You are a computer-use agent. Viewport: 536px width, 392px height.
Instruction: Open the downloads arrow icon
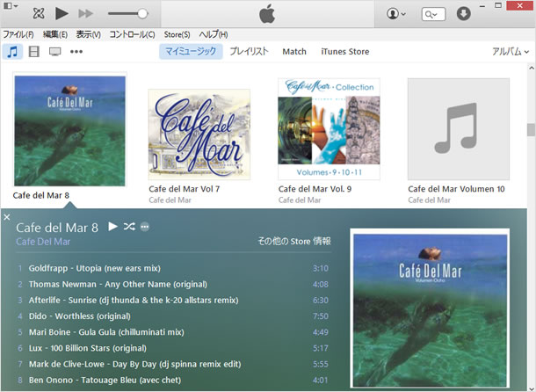(464, 14)
